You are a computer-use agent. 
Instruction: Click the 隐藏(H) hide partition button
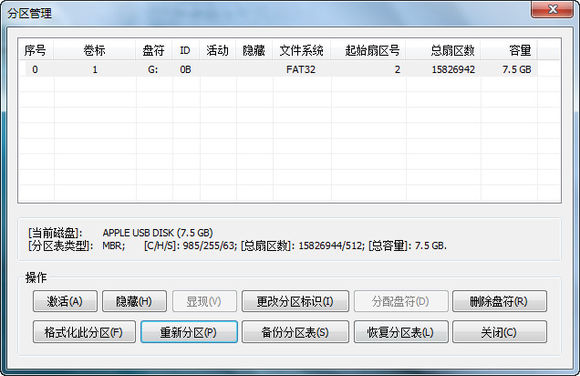[134, 301]
